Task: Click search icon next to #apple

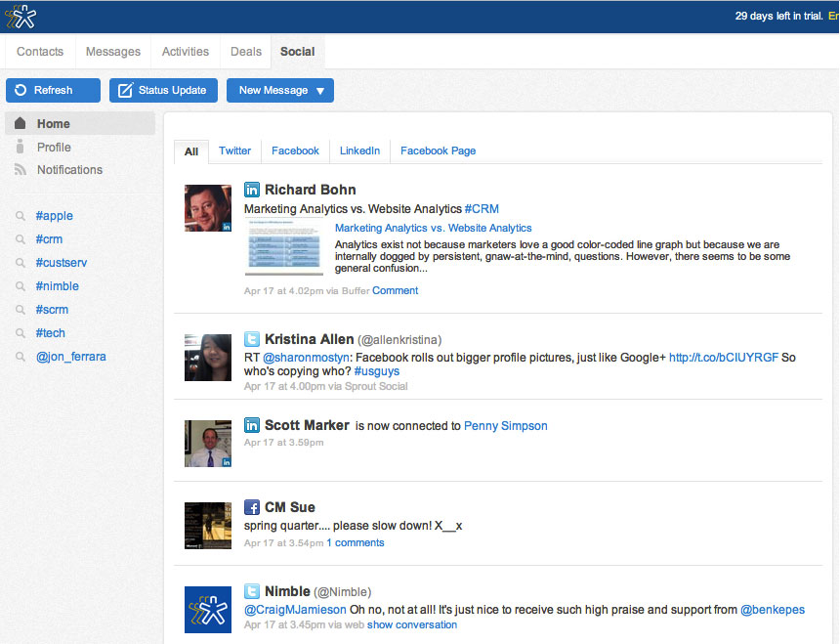Action: click(x=20, y=216)
